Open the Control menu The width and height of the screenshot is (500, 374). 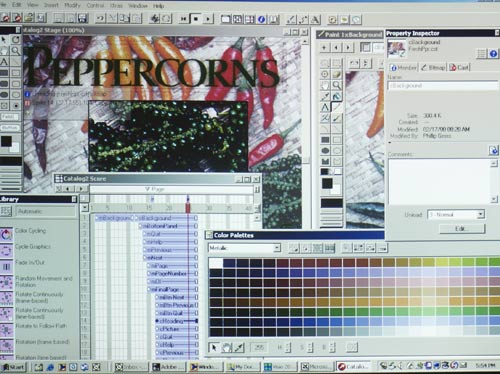(95, 5)
